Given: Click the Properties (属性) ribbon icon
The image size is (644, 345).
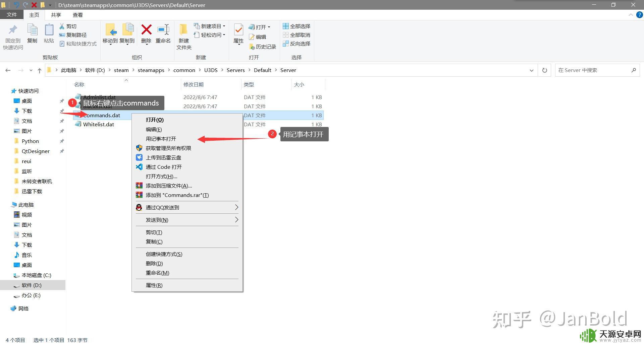Looking at the screenshot, I should coord(238,30).
